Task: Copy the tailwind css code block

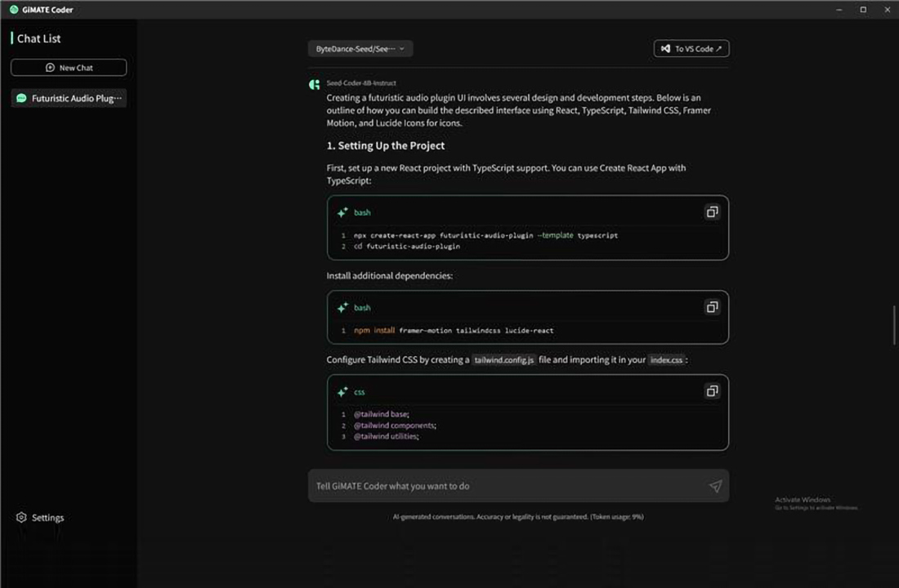Action: click(x=712, y=391)
